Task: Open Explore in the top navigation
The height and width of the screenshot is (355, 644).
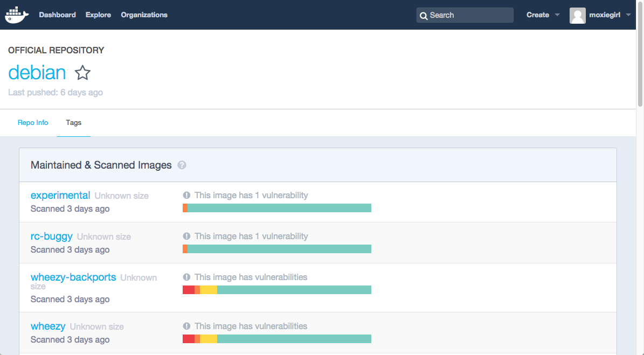Action: click(98, 15)
